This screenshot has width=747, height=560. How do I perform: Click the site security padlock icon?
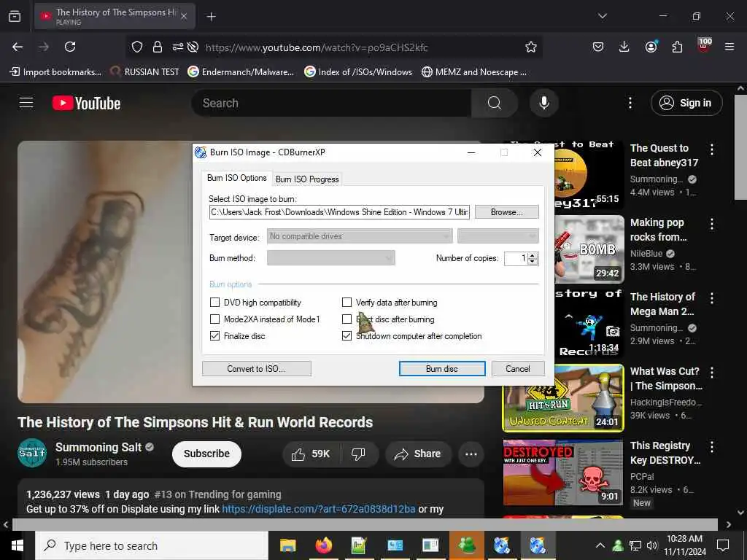point(158,47)
